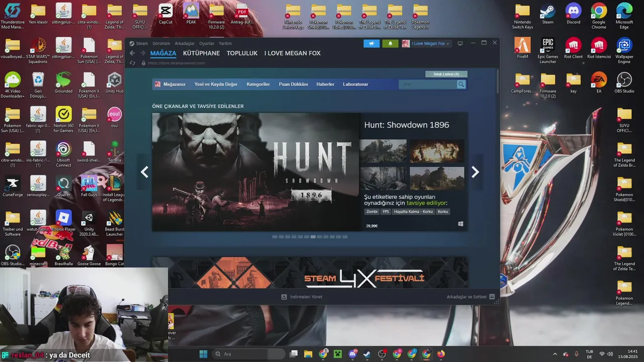Select the Hayatta Kalma - Korku tag
The width and height of the screenshot is (644, 362).
pos(413,212)
